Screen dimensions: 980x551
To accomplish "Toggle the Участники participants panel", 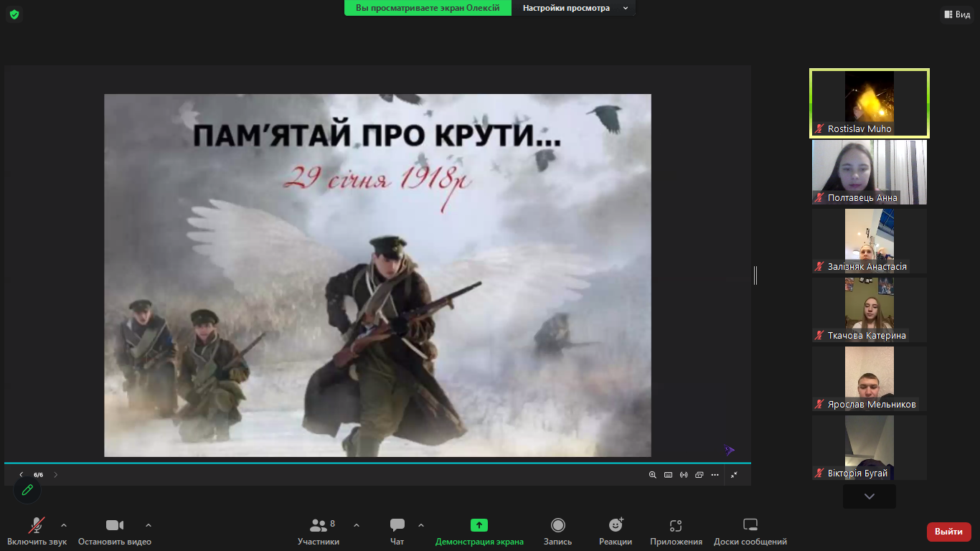I will point(319,532).
